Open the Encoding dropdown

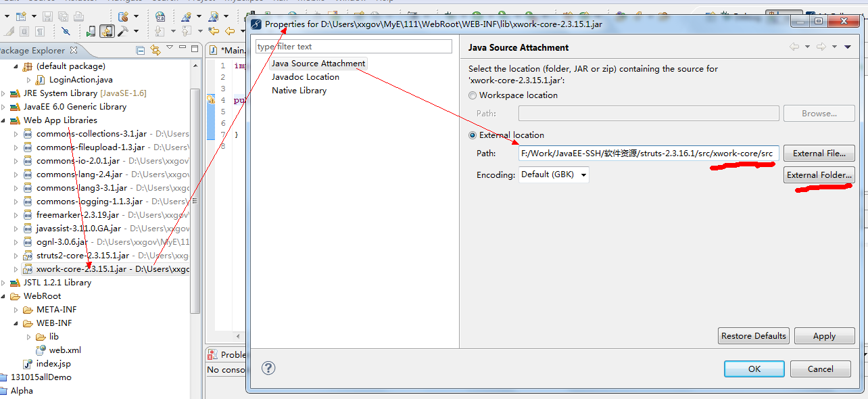point(554,174)
